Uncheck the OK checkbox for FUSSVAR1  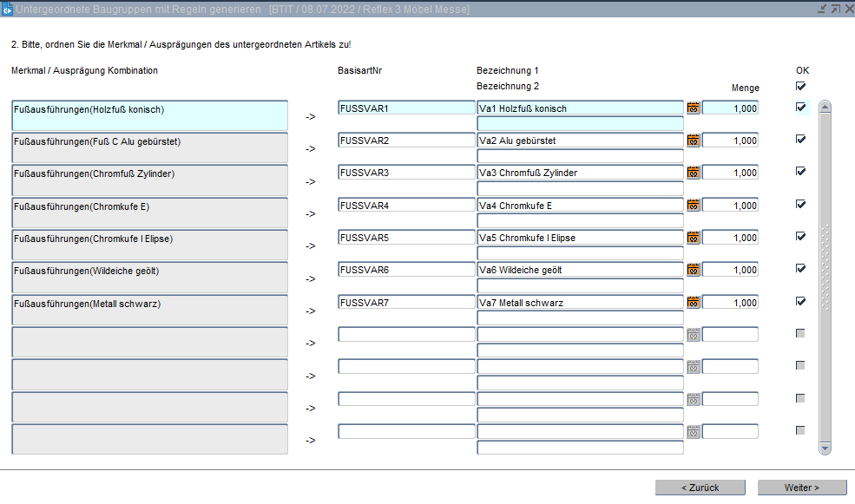coord(800,108)
